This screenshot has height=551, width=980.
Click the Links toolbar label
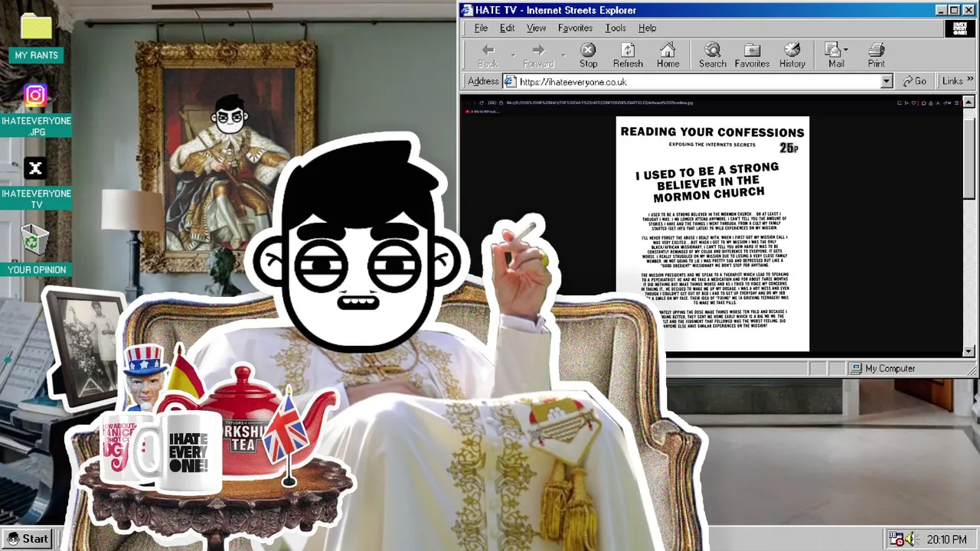point(952,81)
